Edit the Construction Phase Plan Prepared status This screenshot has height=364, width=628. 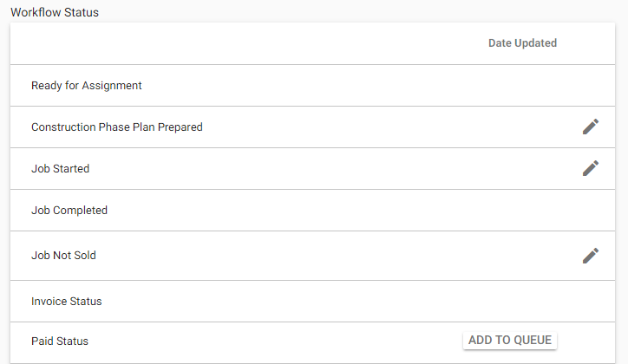(x=591, y=127)
